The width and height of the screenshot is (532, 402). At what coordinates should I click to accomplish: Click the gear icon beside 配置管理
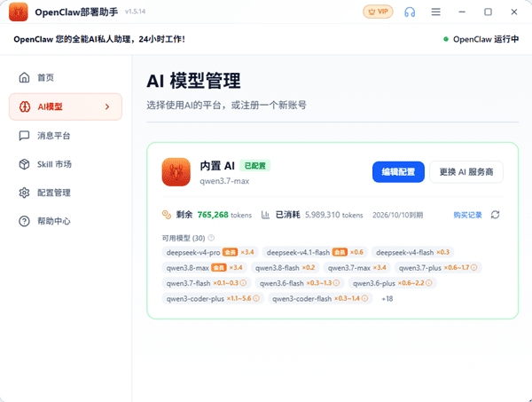click(x=24, y=193)
